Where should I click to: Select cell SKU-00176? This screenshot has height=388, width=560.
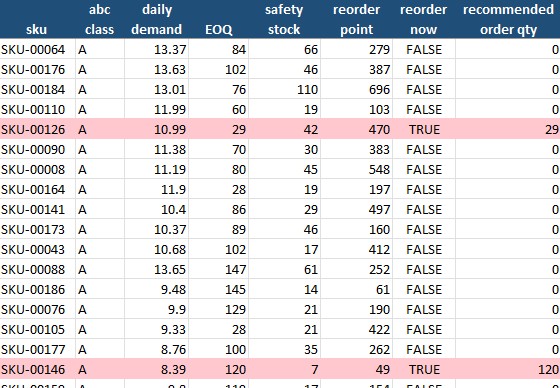pos(37,69)
